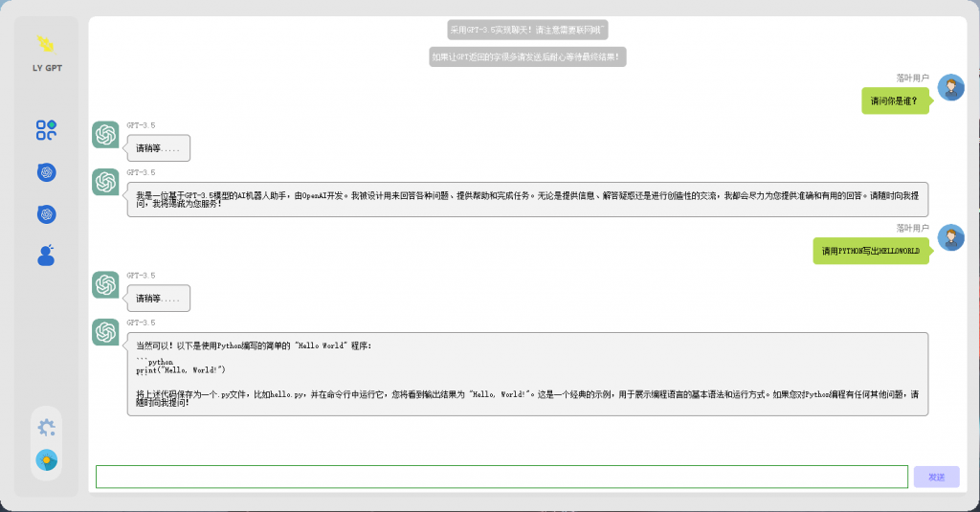This screenshot has height=512, width=980.
Task: Click the second 请稍等 message bubble
Action: click(159, 299)
